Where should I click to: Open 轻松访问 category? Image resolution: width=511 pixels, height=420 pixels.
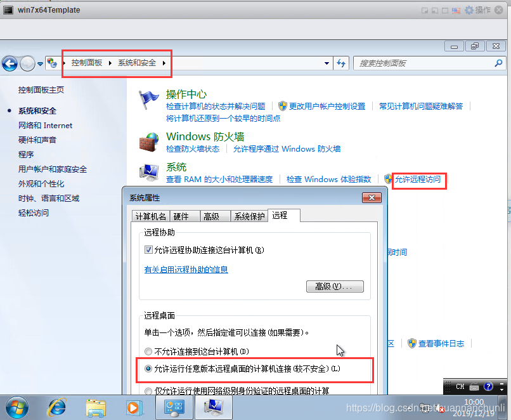coord(34,213)
